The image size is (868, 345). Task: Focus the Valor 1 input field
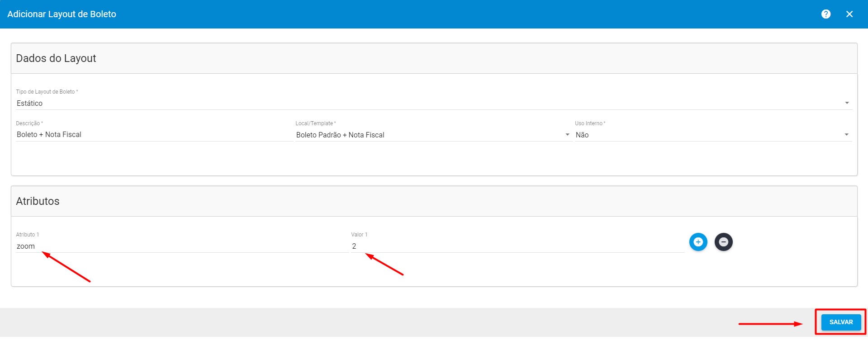[x=517, y=246]
